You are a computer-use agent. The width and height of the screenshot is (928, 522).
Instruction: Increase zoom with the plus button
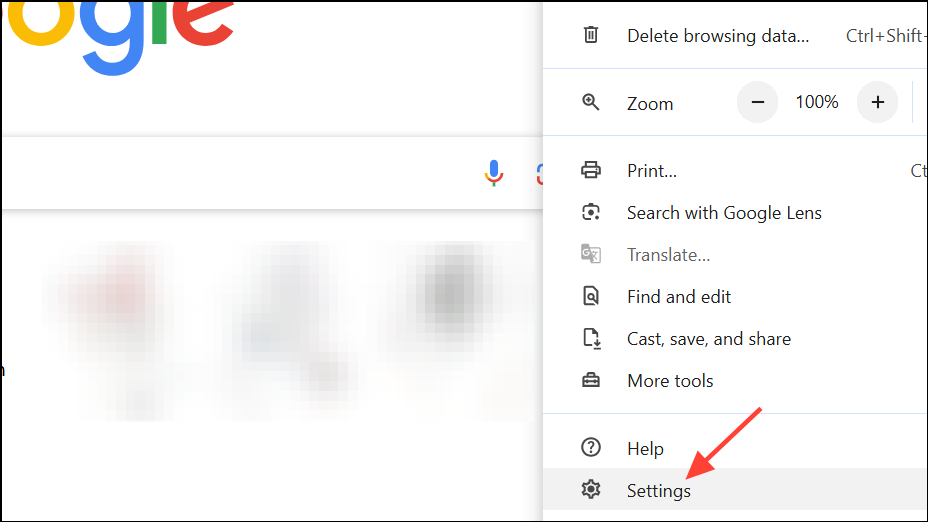point(878,102)
